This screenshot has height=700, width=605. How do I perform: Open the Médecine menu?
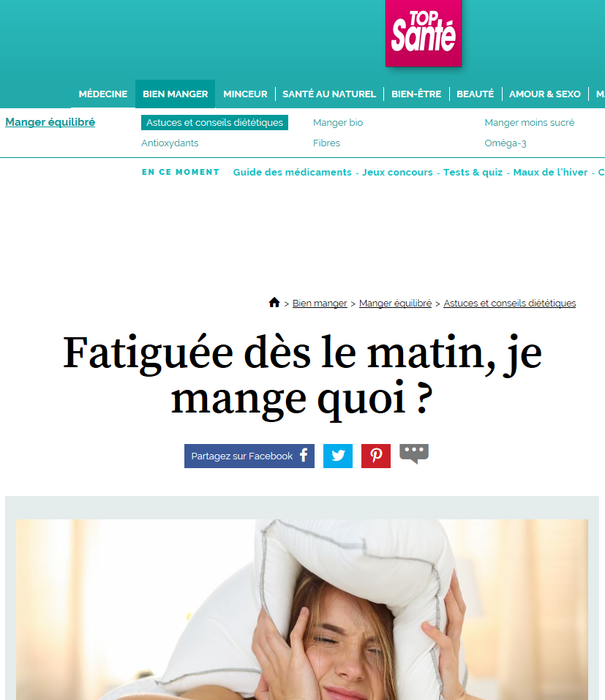[103, 94]
